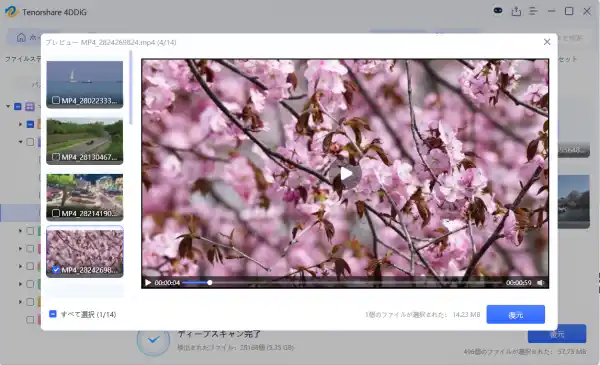Close the preview dialog

(x=547, y=42)
